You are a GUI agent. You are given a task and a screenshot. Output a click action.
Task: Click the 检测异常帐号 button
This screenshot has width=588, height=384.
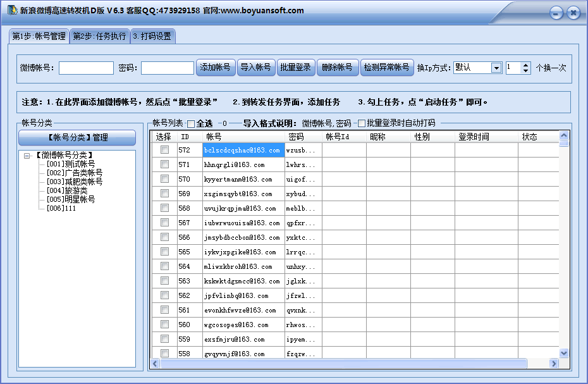[386, 68]
